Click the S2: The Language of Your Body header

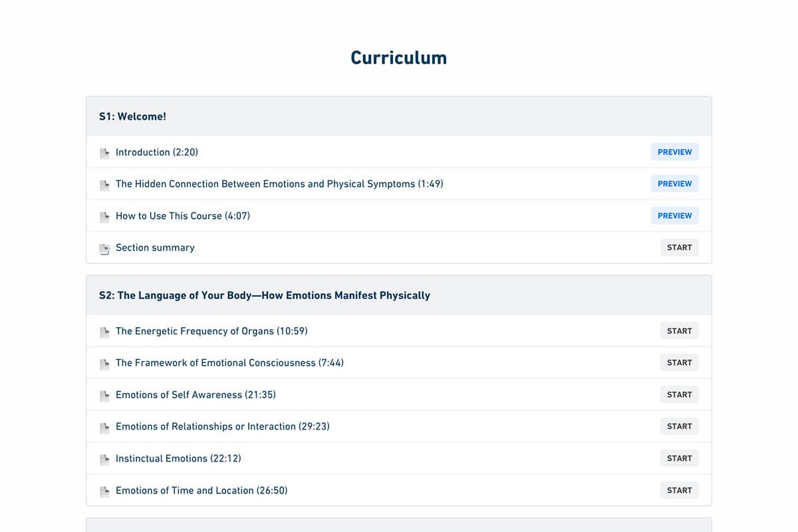399,295
